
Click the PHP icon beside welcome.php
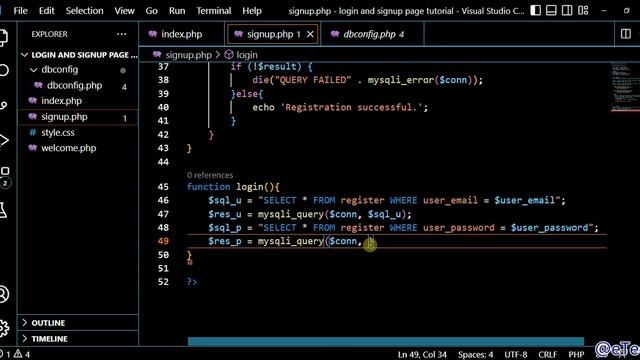33,148
